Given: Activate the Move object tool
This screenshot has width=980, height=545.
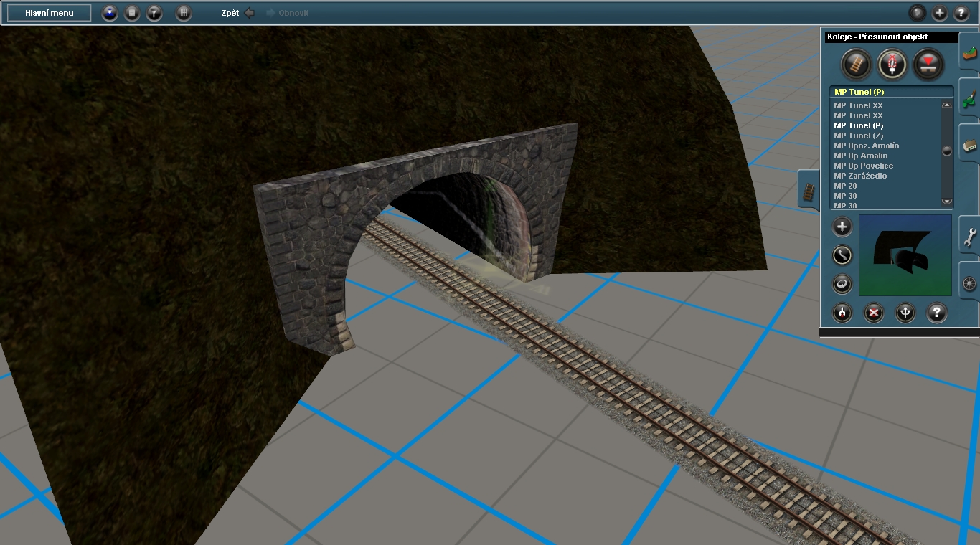Looking at the screenshot, I should coord(842,255).
